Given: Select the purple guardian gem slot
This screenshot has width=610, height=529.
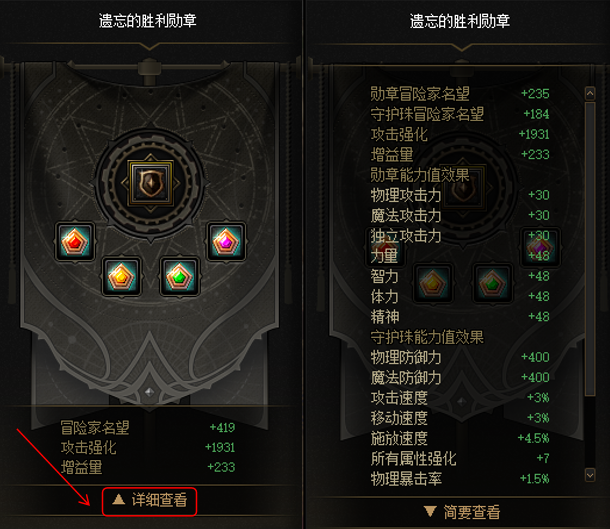Looking at the screenshot, I should click(226, 242).
